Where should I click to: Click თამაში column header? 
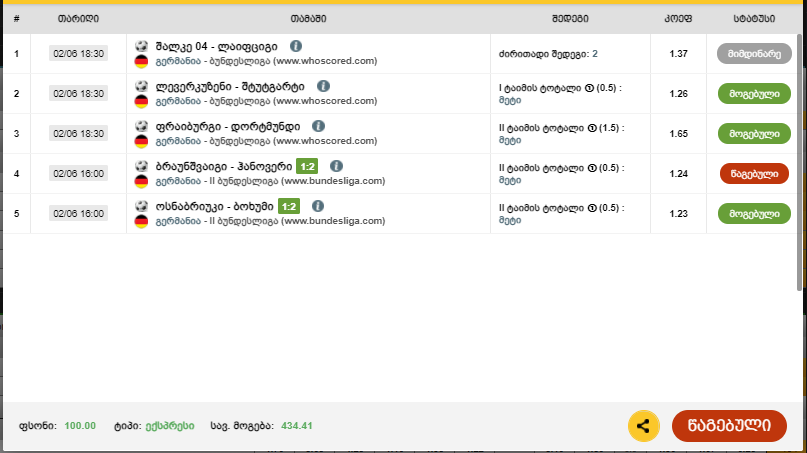308,19
